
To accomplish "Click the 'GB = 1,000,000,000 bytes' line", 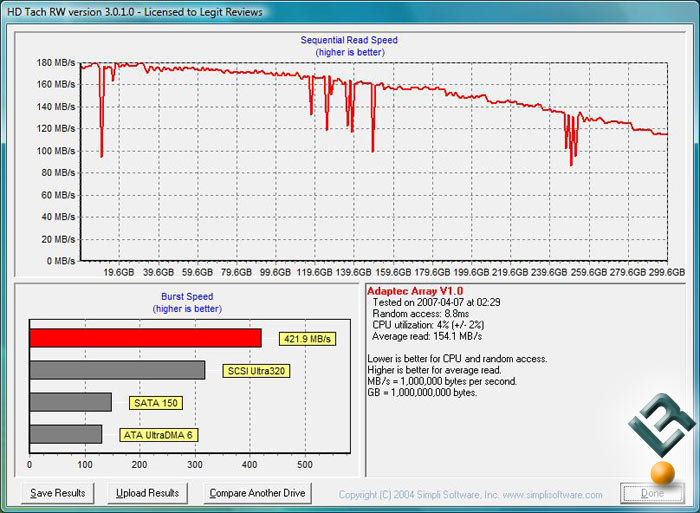I will click(422, 393).
